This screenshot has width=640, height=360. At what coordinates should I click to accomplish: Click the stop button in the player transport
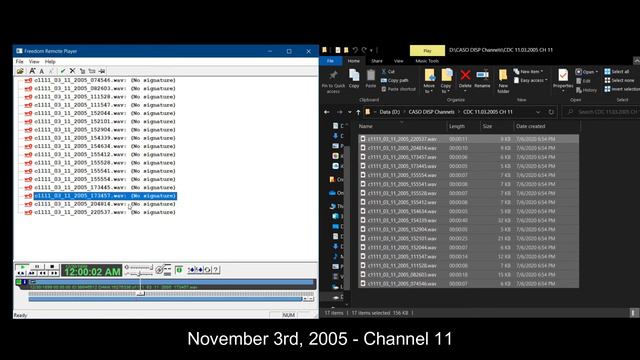coord(52,267)
